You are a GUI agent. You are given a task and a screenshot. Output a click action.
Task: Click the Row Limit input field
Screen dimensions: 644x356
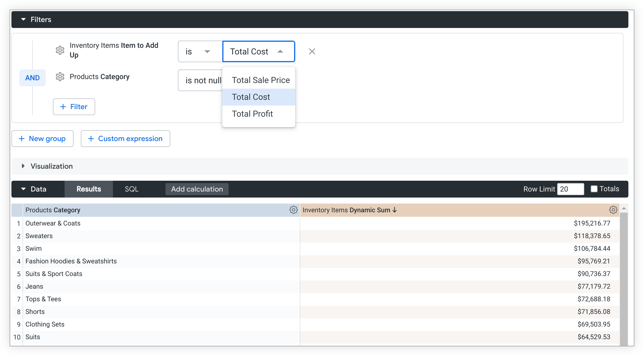(x=570, y=189)
